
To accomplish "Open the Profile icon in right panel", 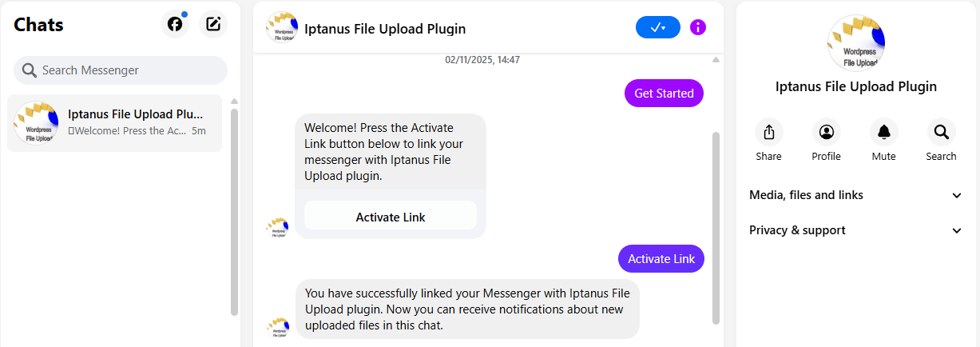I will 826,132.
